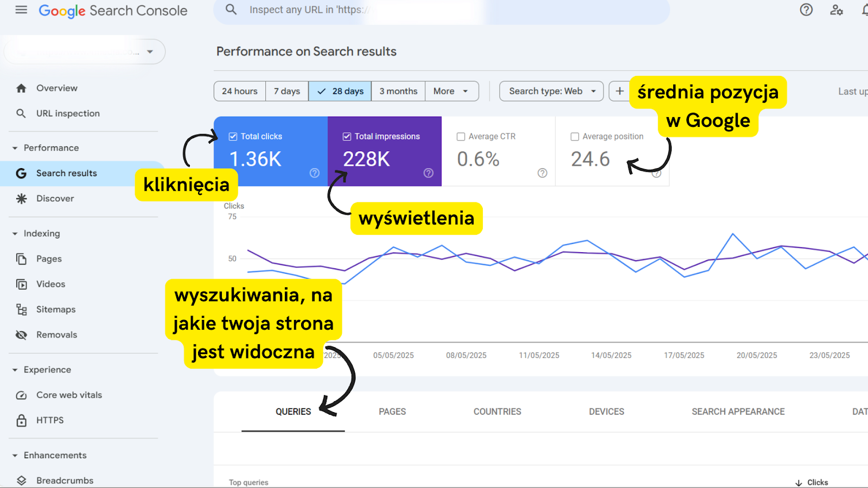Click help icon on Average CTR card

542,173
